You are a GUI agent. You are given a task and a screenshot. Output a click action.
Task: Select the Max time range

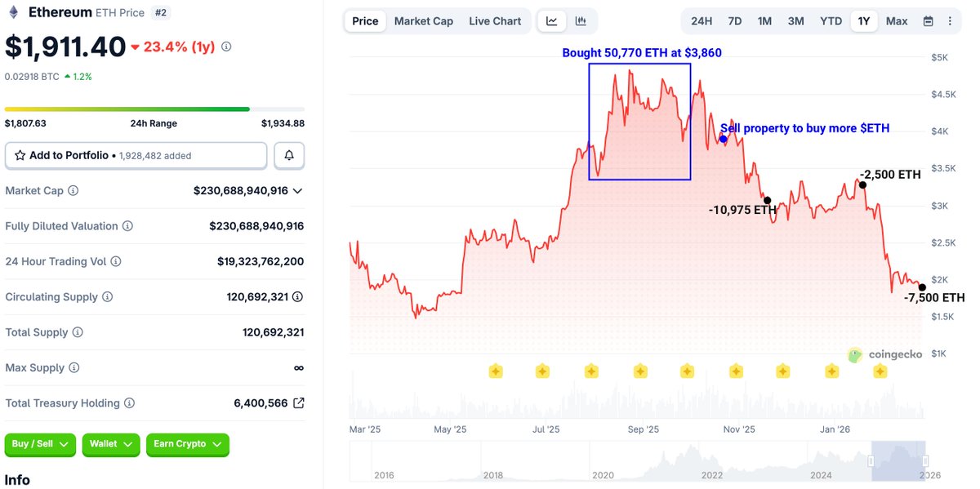(x=897, y=21)
